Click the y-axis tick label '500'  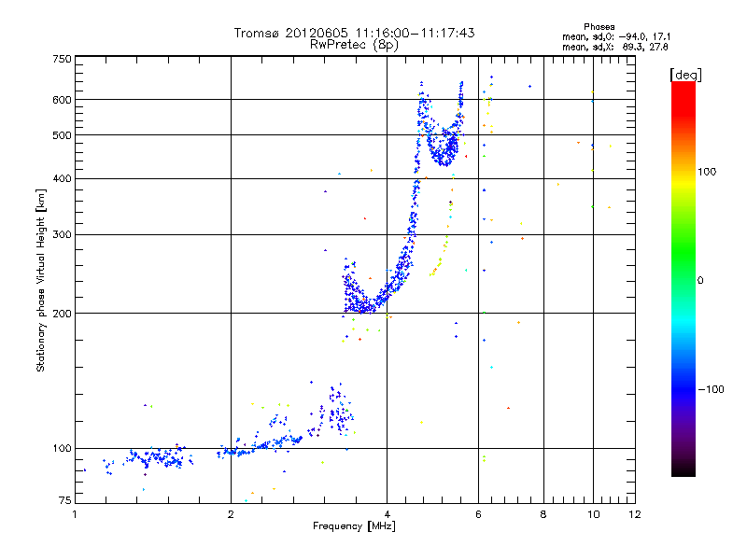[x=62, y=135]
